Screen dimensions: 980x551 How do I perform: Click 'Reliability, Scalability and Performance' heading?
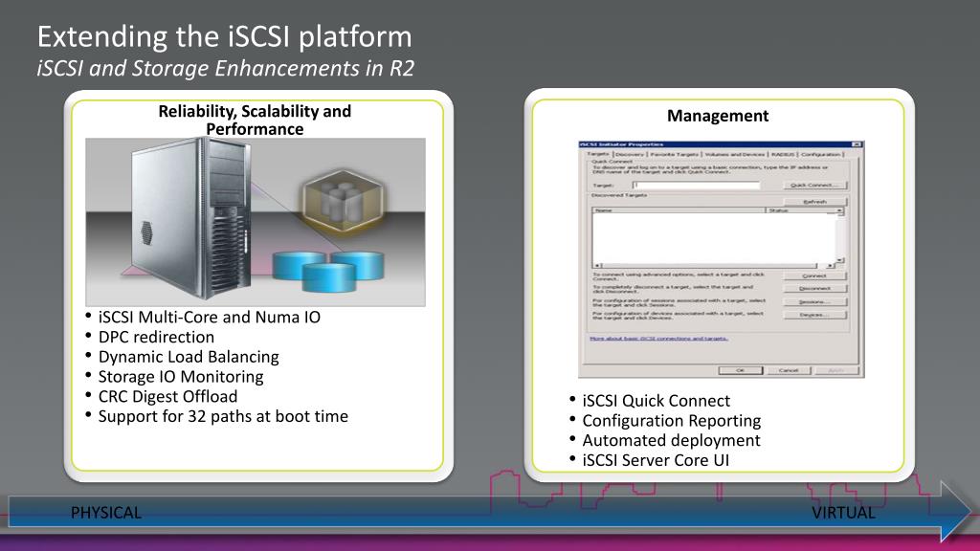(x=255, y=120)
